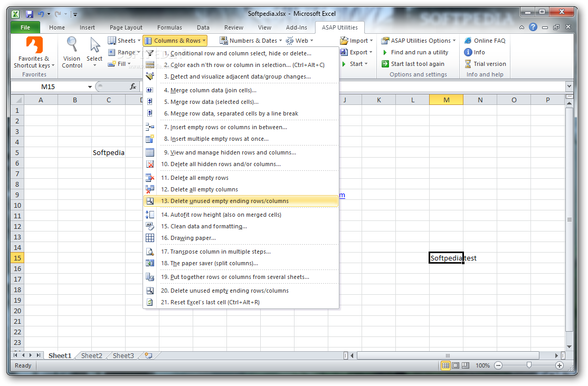Switch to Page Break Preview icon
This screenshot has width=588, height=386.
466,365
